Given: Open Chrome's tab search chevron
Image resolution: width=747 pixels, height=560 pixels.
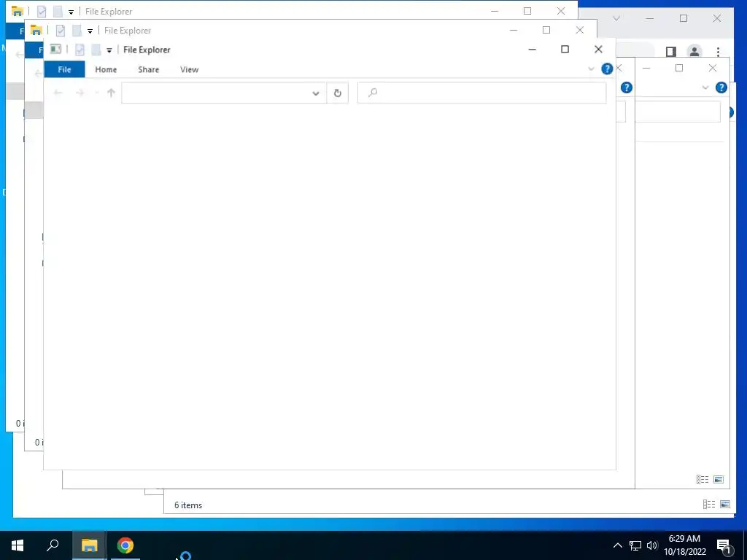Looking at the screenshot, I should [x=616, y=18].
